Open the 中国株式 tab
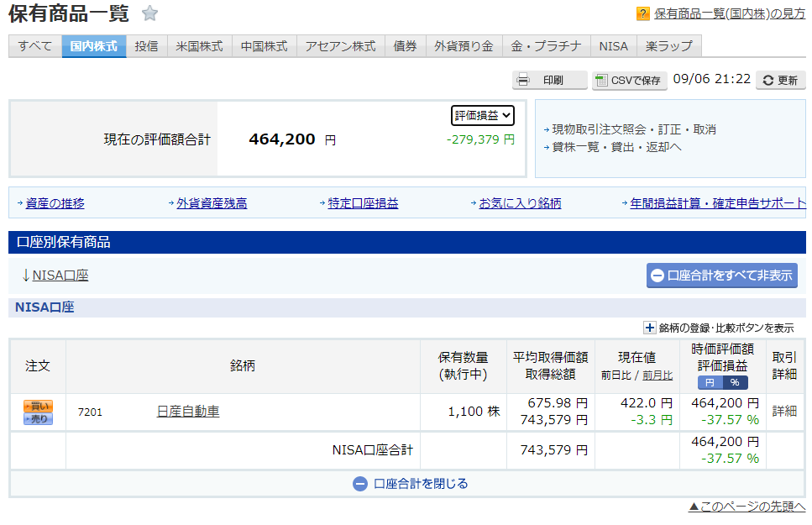The height and width of the screenshot is (525, 812). (265, 46)
